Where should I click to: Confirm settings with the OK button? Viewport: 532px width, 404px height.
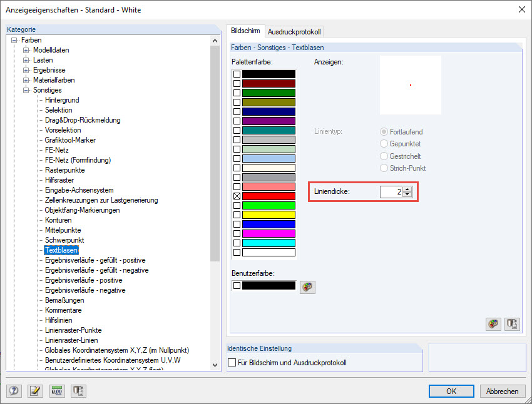tap(451, 391)
